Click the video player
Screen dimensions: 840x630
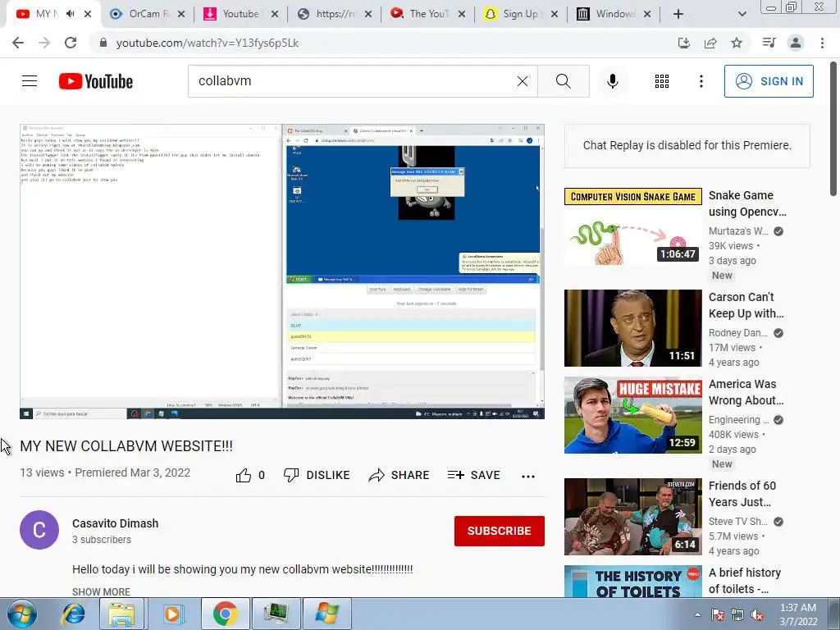[282, 272]
